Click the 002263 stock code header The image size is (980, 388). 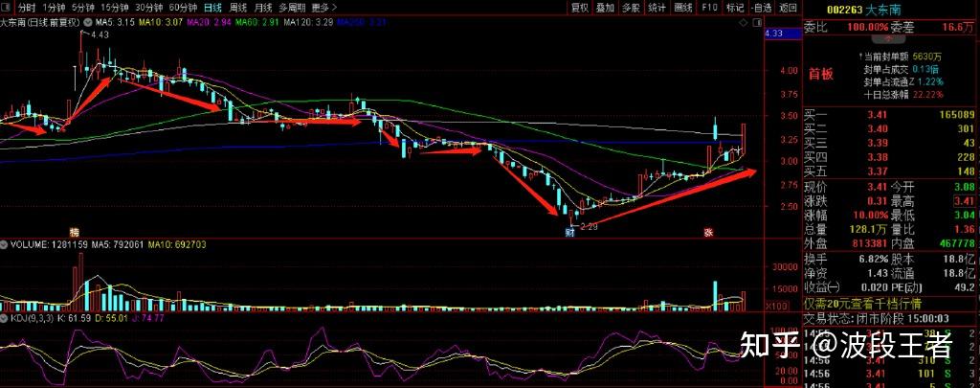coord(845,7)
